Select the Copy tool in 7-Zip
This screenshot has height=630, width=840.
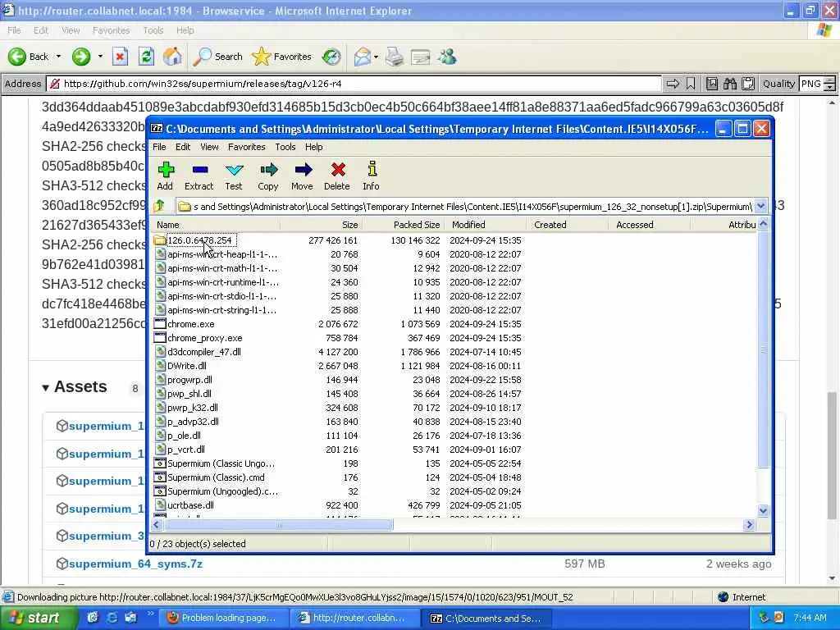[268, 176]
